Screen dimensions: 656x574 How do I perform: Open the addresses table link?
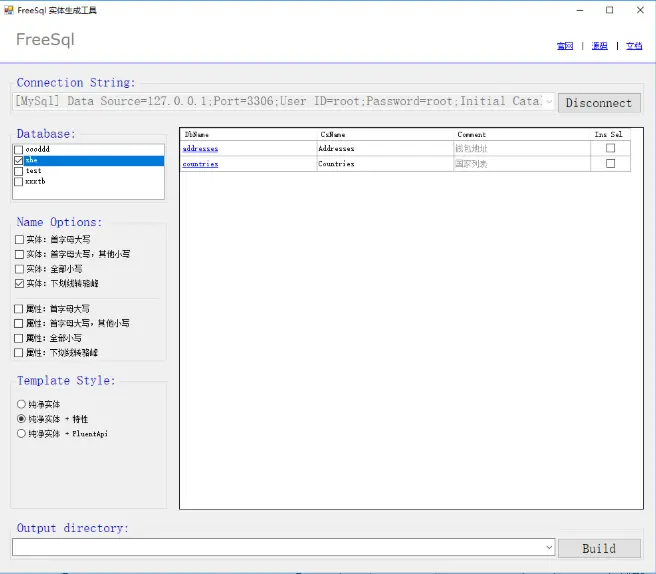200,149
